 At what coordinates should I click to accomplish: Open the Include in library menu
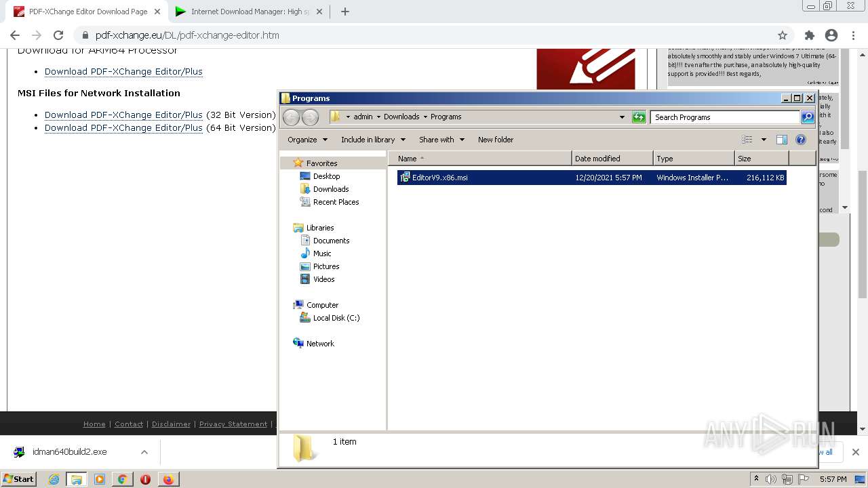click(373, 140)
